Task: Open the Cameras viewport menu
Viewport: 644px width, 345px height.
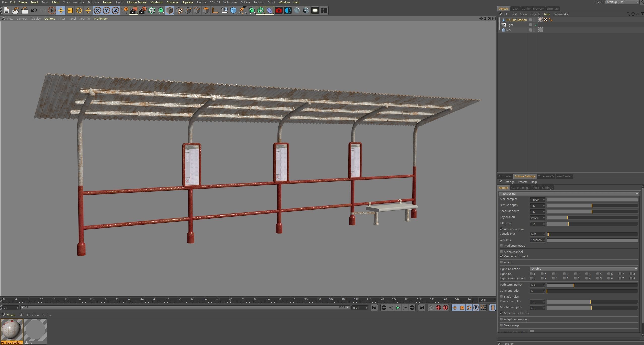Action: click(22, 19)
